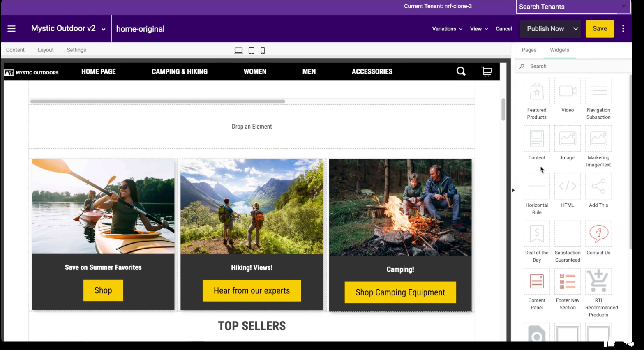Image resolution: width=644 pixels, height=350 pixels.
Task: Collapse the widgets side panel arrow
Action: pyautogui.click(x=513, y=190)
